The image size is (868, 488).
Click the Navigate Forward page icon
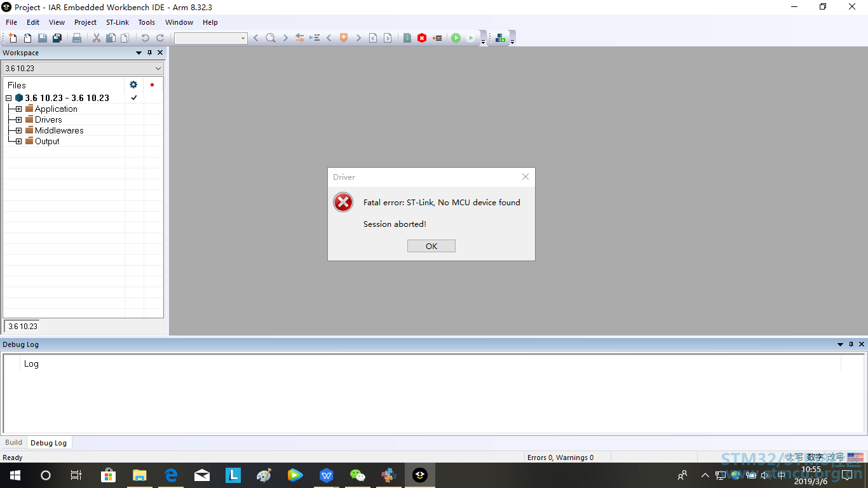pyautogui.click(x=388, y=38)
